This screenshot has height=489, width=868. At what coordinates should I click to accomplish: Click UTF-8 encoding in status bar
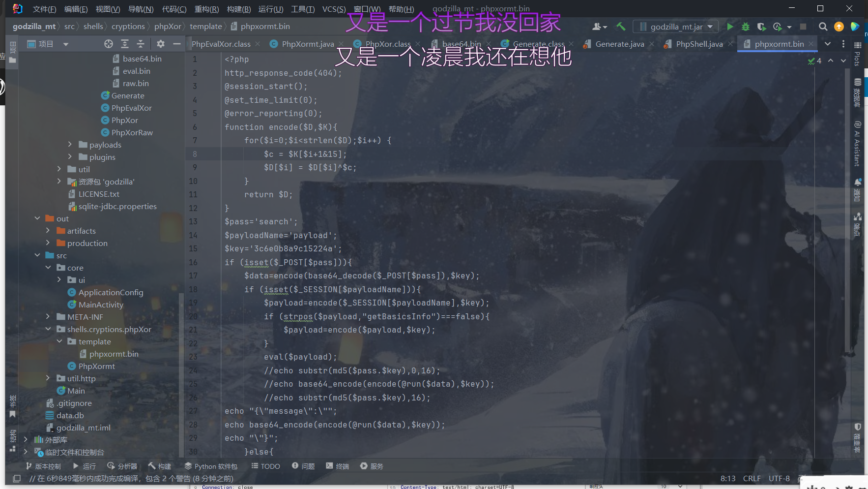click(779, 478)
